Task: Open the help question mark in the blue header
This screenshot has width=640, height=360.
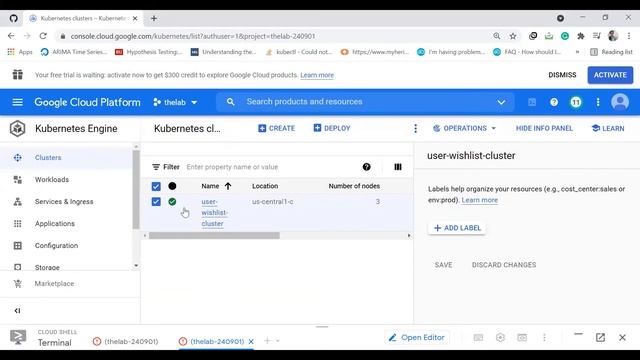Action: point(554,102)
